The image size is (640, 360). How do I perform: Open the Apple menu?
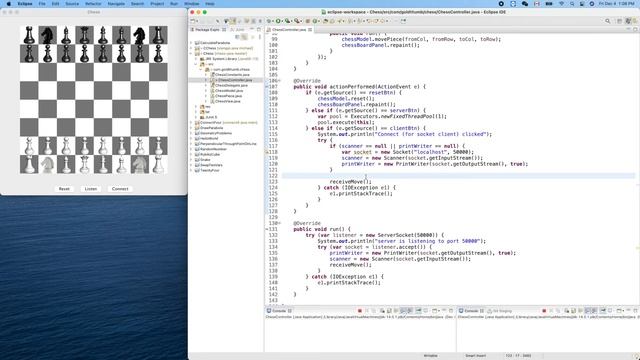click(9, 4)
